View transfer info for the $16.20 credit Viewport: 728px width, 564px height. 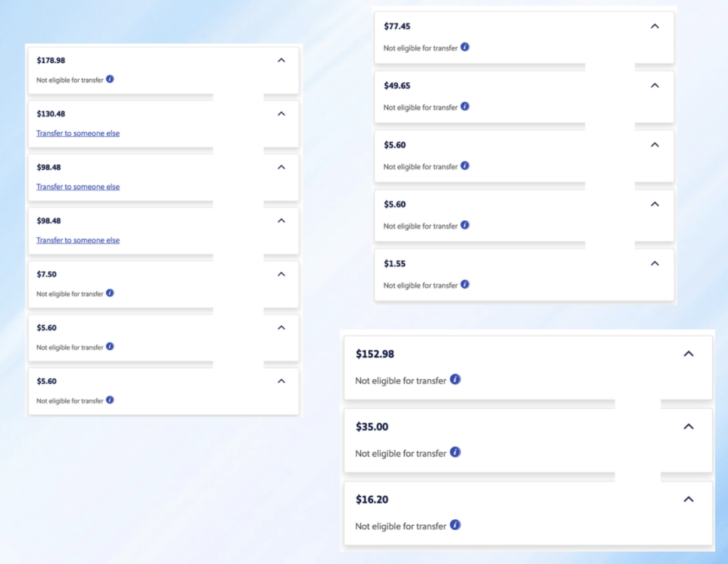pyautogui.click(x=456, y=526)
